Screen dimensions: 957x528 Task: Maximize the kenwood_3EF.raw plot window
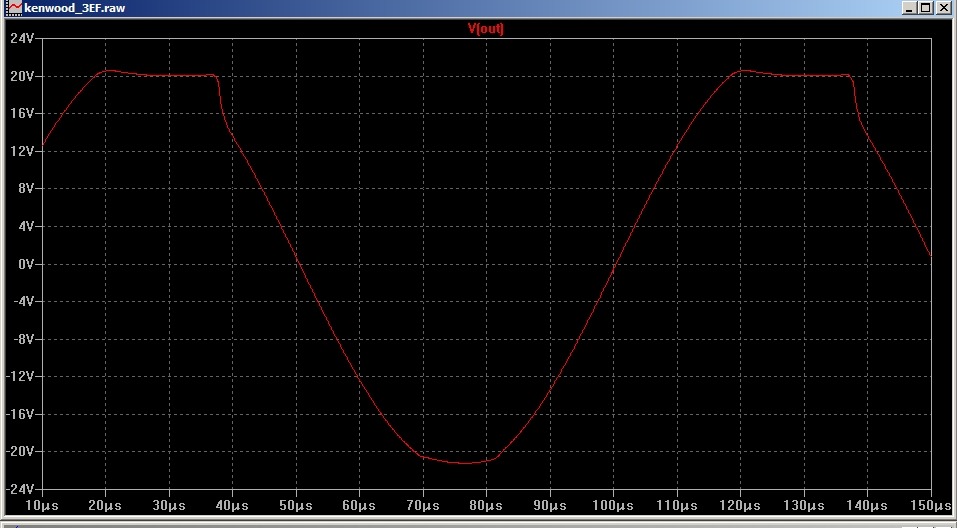(925, 8)
